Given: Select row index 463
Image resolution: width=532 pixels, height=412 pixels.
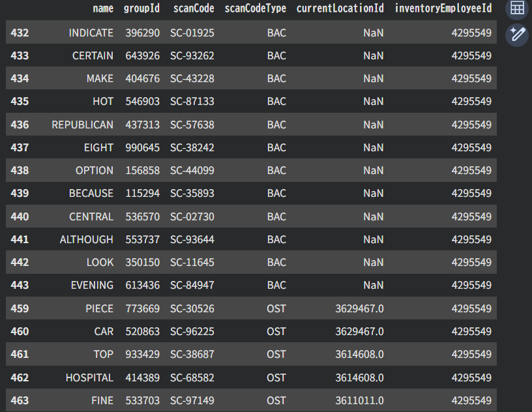Looking at the screenshot, I should pos(20,400).
